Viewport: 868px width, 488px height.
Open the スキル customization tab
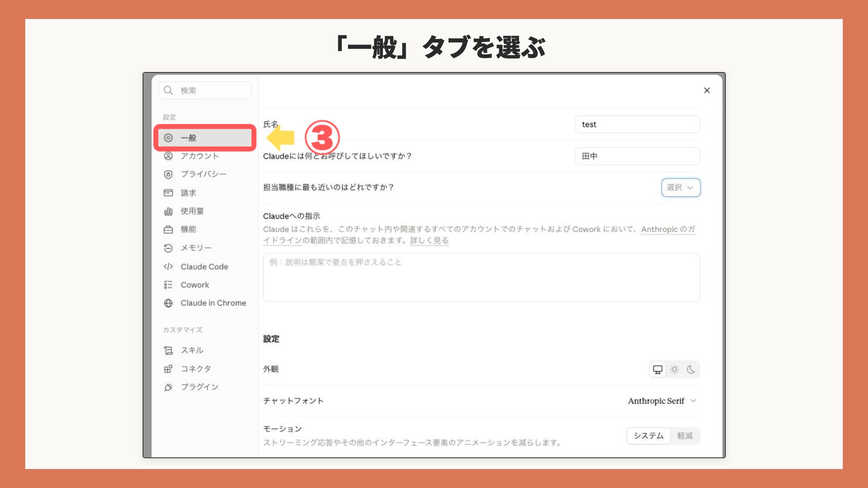(x=205, y=351)
